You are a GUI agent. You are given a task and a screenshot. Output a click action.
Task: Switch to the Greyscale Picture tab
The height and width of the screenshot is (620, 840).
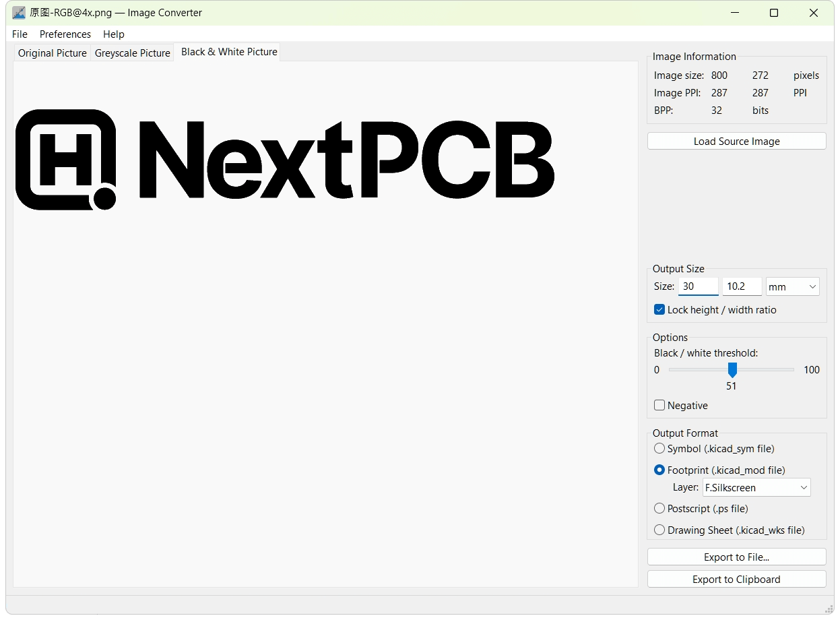click(x=132, y=53)
